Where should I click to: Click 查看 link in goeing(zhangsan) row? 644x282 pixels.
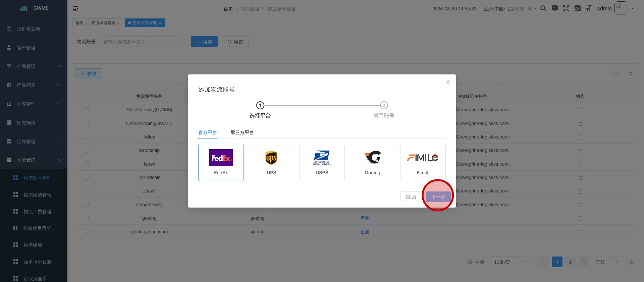tap(365, 232)
